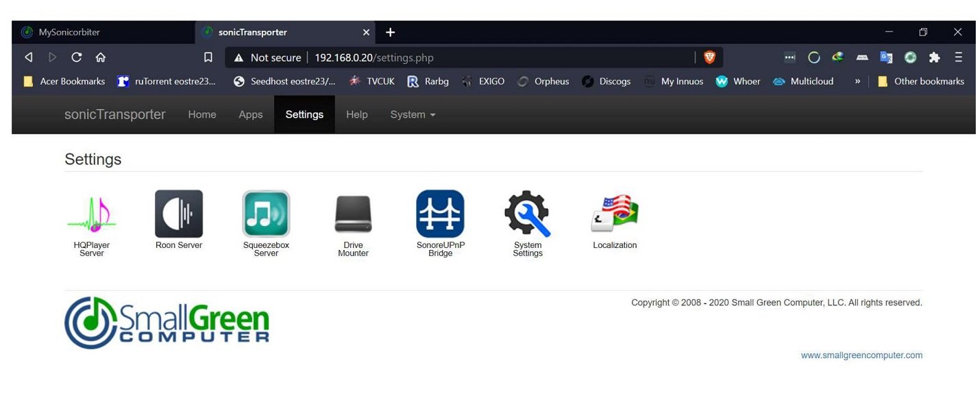The height and width of the screenshot is (404, 980).
Task: Open the Roon Server settings icon
Action: pyautogui.click(x=179, y=214)
